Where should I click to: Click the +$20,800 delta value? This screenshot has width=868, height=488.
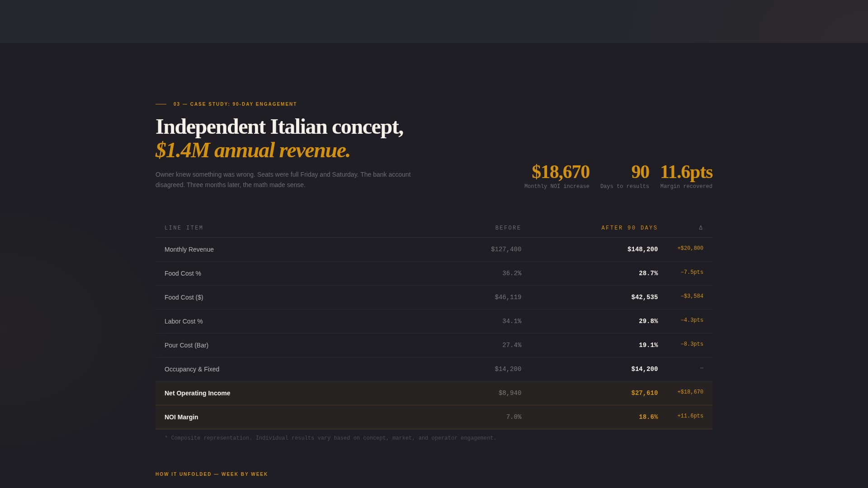click(x=690, y=249)
